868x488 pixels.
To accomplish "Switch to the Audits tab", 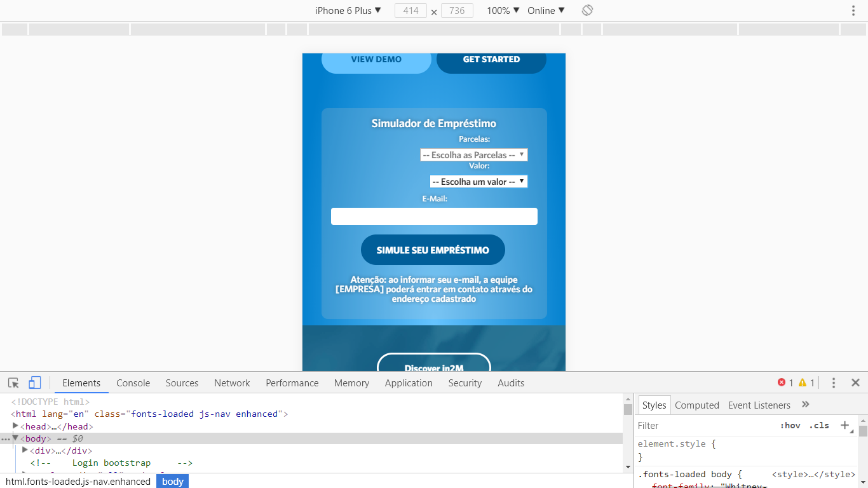I will tap(511, 383).
